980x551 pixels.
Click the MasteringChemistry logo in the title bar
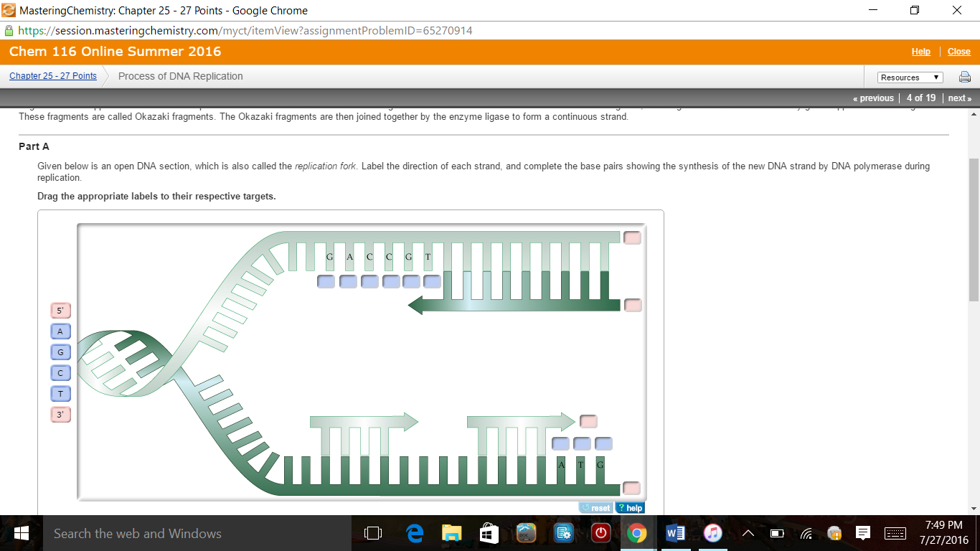point(8,10)
